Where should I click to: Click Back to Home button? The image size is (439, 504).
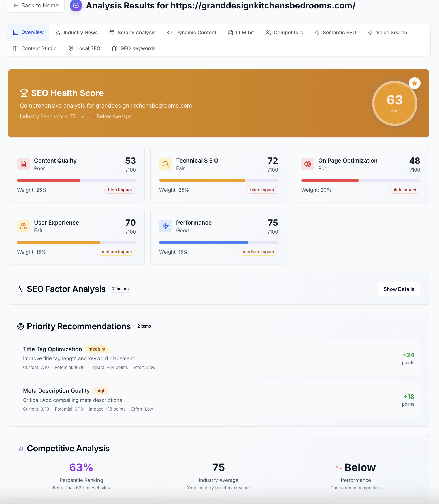[x=36, y=6]
